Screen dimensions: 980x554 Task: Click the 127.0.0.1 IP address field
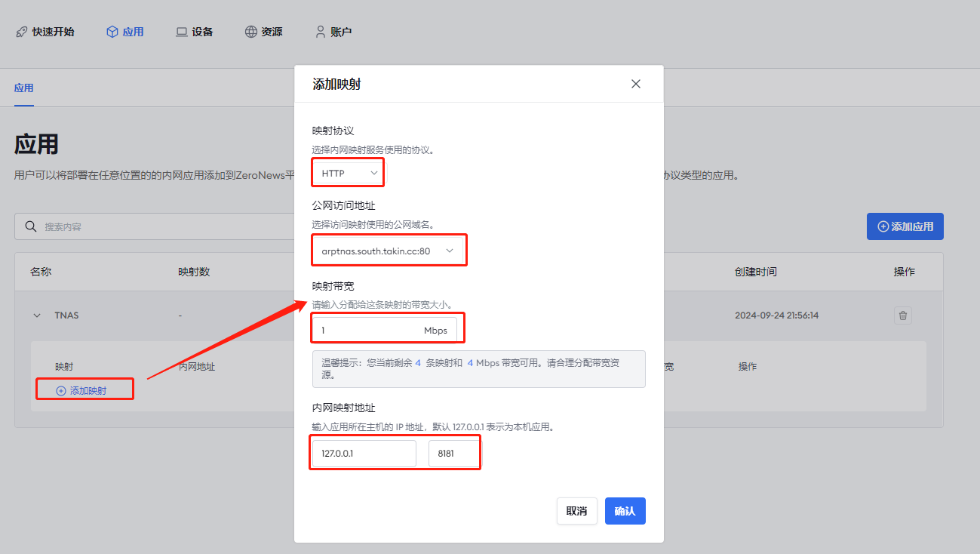[x=364, y=454]
